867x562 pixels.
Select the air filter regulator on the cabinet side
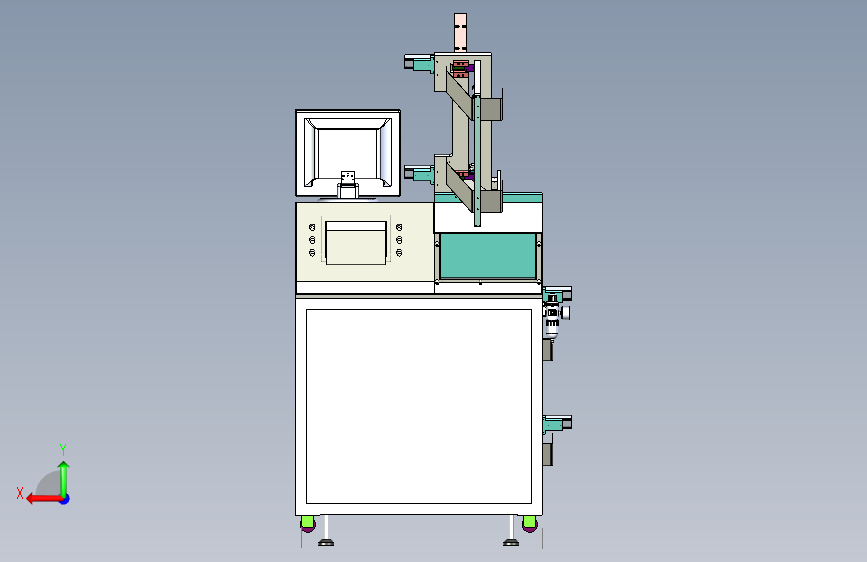click(x=555, y=318)
